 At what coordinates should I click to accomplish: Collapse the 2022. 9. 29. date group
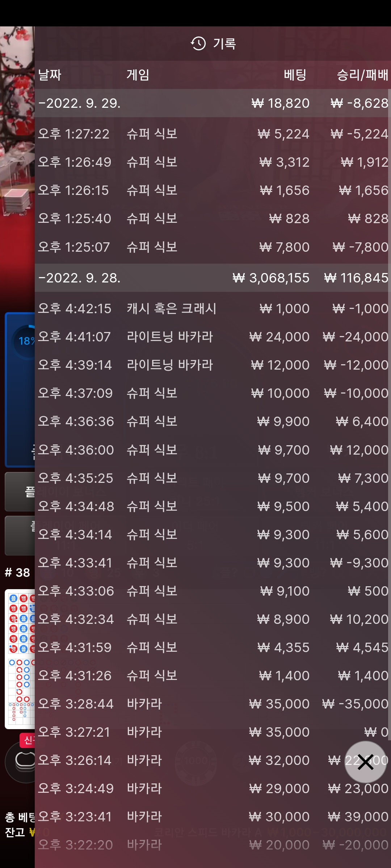(x=213, y=103)
